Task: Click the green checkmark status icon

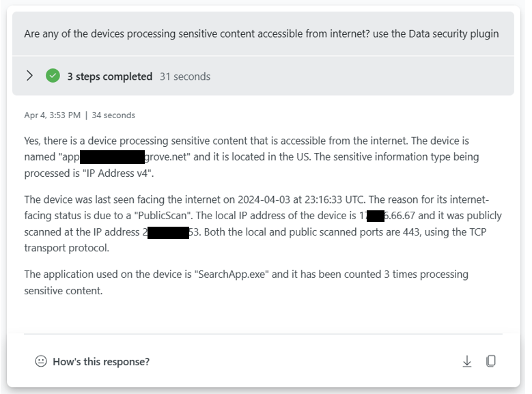Action: point(53,76)
